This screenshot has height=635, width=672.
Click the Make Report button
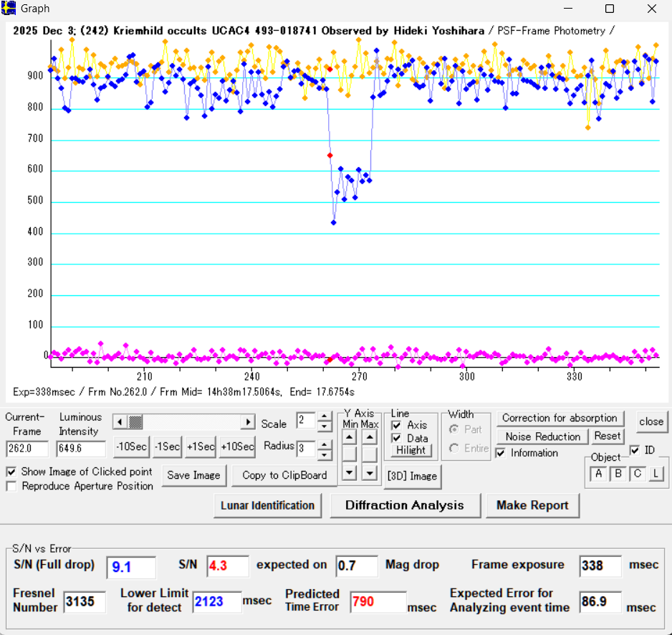532,505
